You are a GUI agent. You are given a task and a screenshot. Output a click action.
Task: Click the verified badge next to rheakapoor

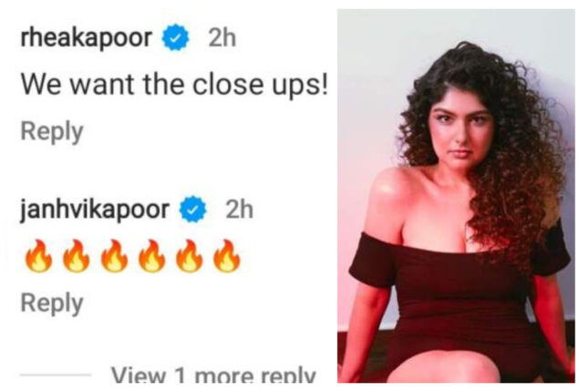pyautogui.click(x=175, y=36)
